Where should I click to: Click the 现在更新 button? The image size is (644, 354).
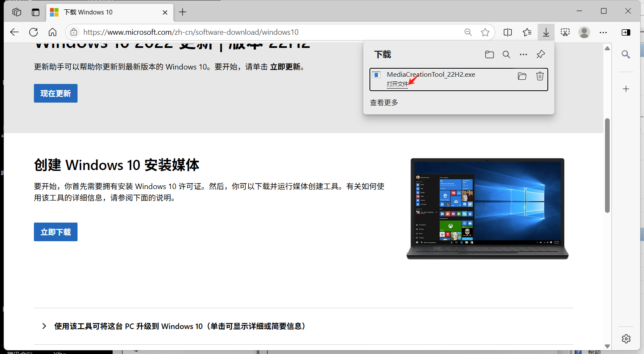point(56,93)
